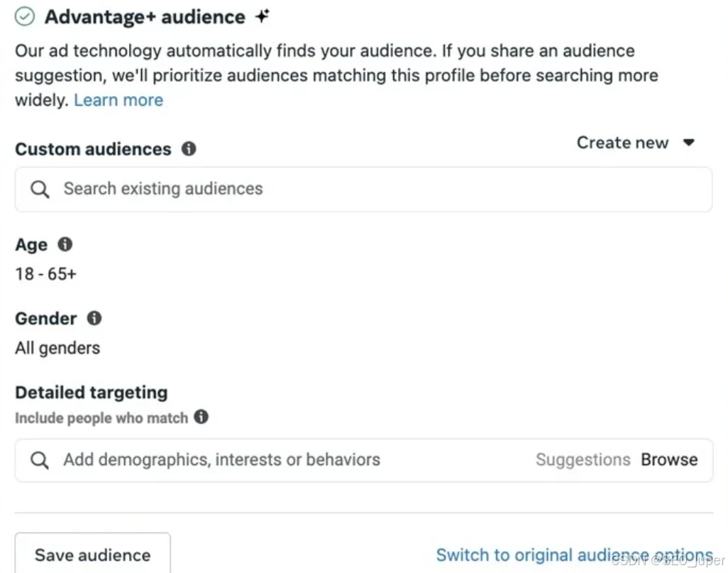Click the sparkle icon beside Advantage+ audience
The width and height of the screenshot is (728, 573).
pyautogui.click(x=263, y=17)
